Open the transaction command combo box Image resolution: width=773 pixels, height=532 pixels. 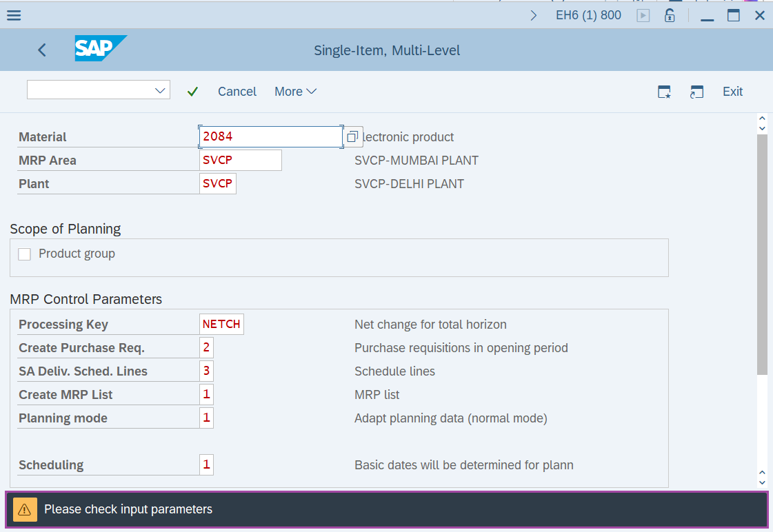point(98,90)
